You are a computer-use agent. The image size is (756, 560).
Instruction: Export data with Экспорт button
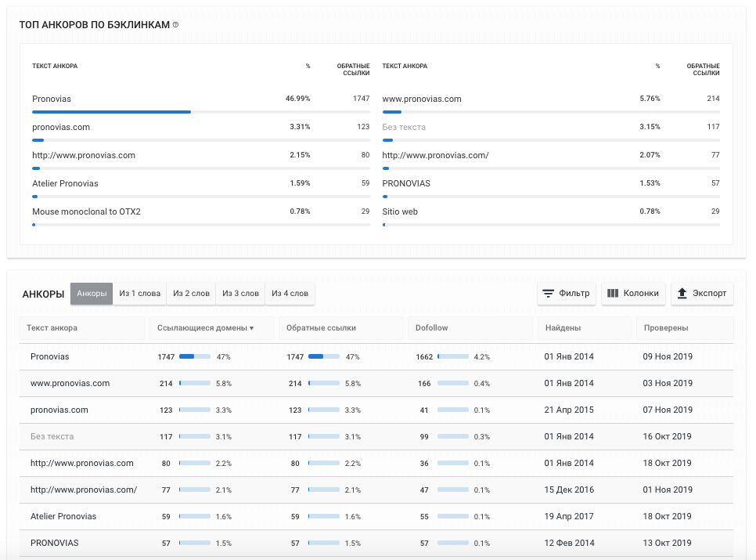coord(702,293)
